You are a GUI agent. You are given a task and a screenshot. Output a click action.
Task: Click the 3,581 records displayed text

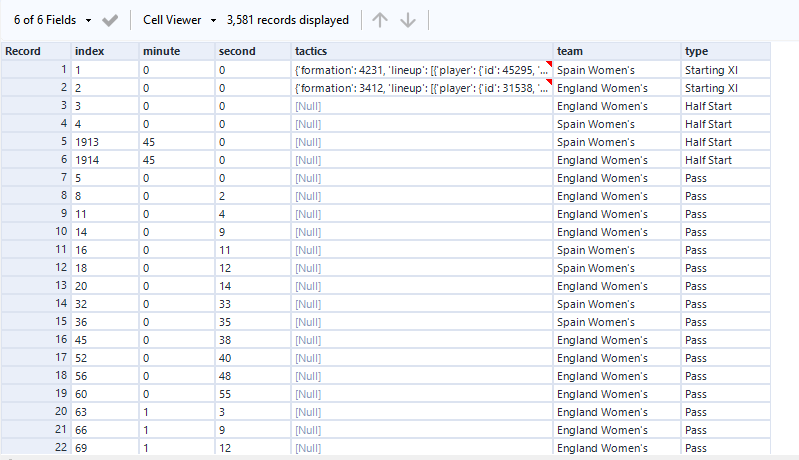coord(288,20)
